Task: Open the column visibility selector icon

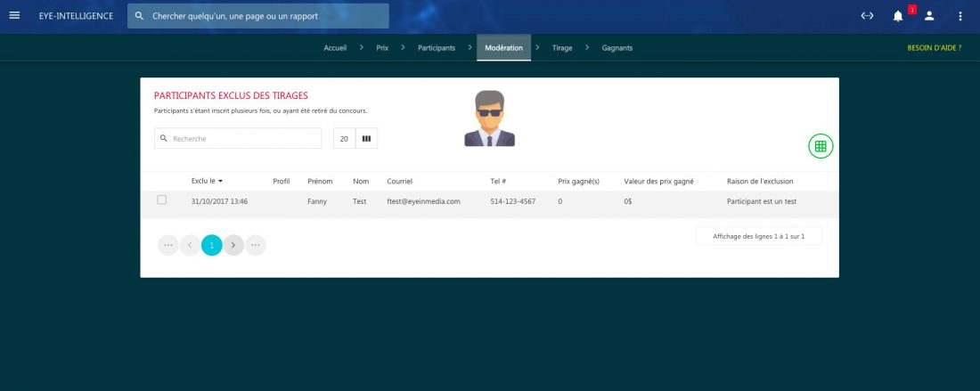Action: click(x=366, y=139)
